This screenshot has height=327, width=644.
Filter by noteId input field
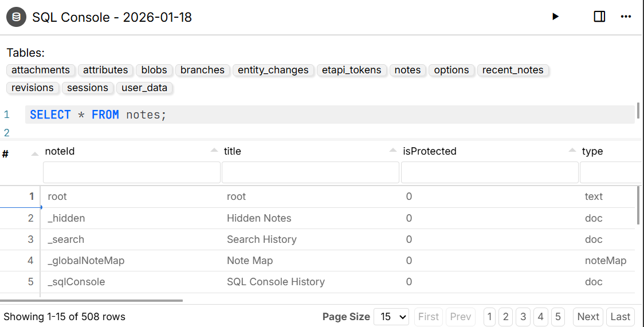(132, 172)
